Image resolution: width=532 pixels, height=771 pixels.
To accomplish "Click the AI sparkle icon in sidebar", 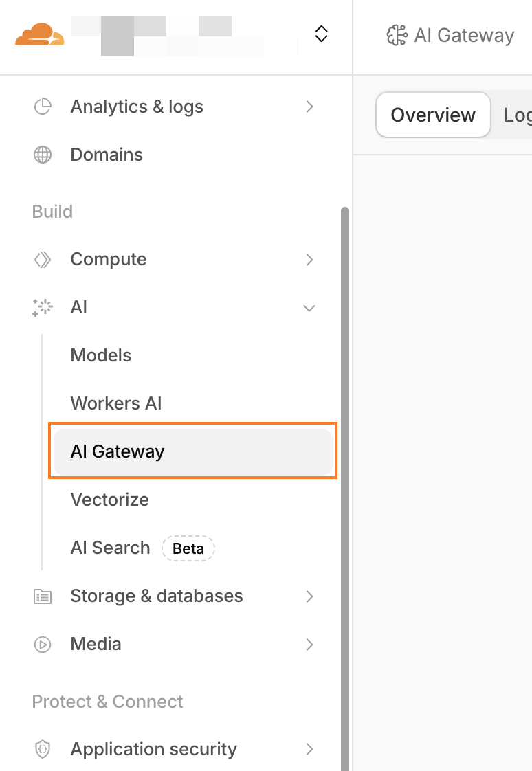I will (42, 307).
